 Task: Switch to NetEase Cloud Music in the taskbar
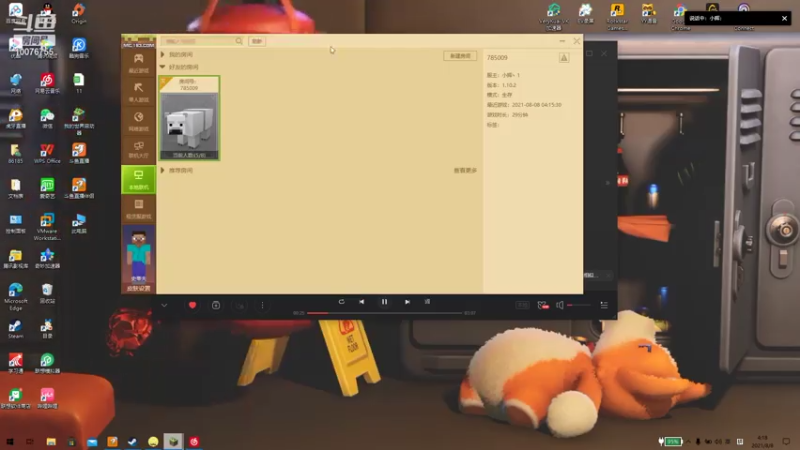point(194,441)
